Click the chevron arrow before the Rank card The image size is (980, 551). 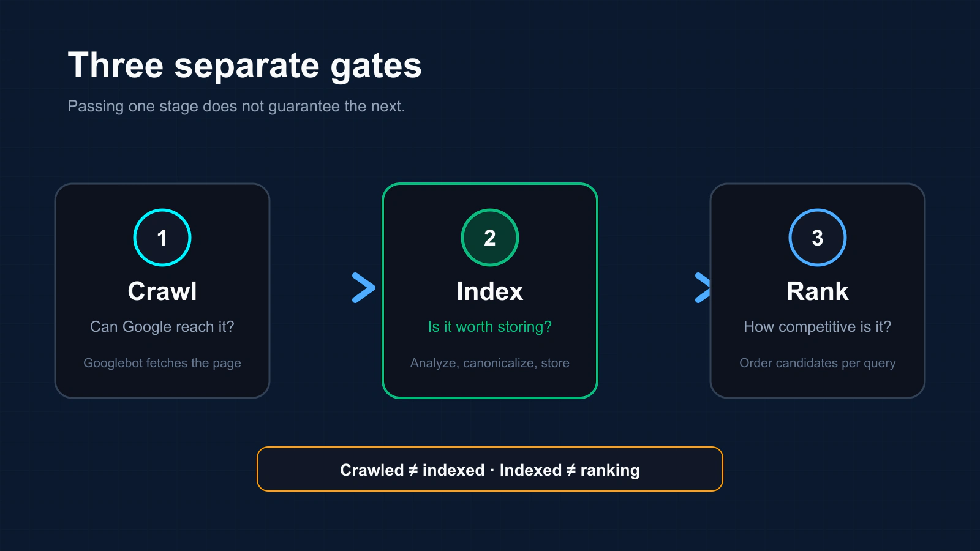[703, 288]
